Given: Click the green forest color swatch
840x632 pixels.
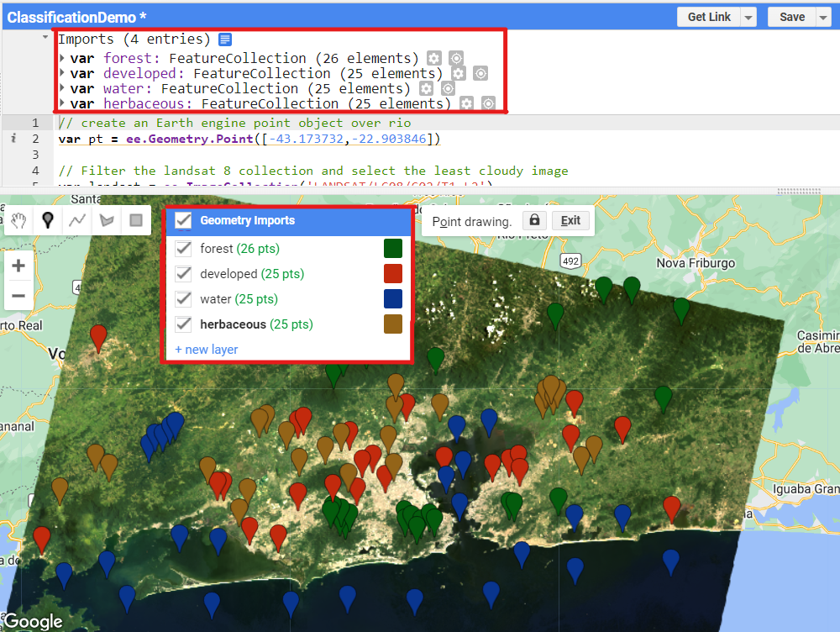Looking at the screenshot, I should (x=392, y=248).
